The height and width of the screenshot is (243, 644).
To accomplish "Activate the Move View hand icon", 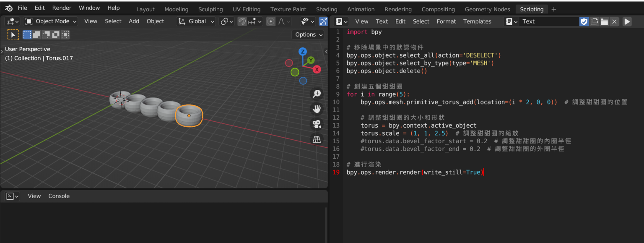I will click(317, 109).
